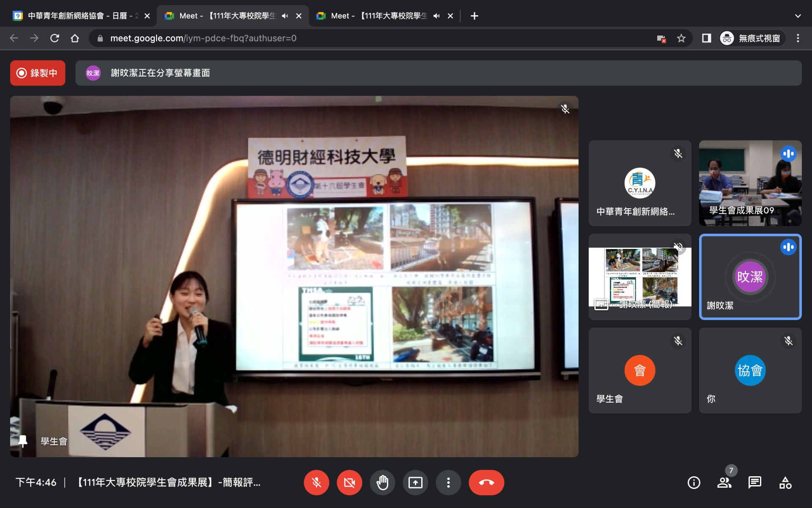Show the participants people panel
The image size is (812, 508).
724,483
